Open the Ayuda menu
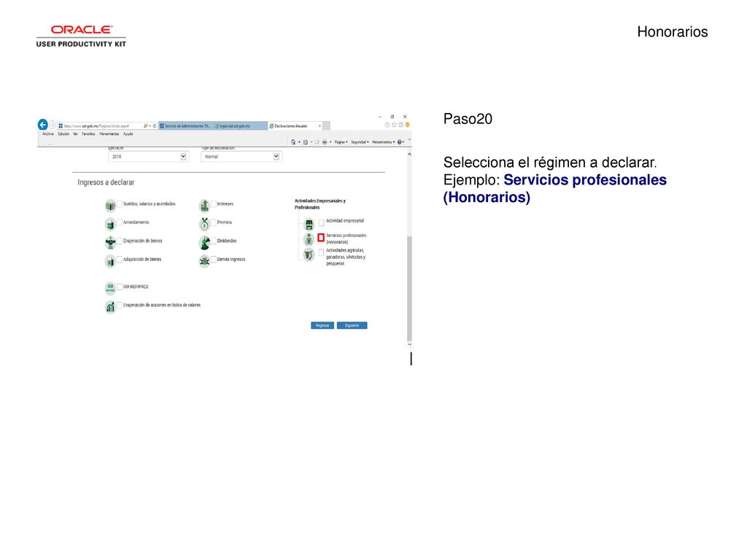The height and width of the screenshot is (560, 747). coord(128,134)
